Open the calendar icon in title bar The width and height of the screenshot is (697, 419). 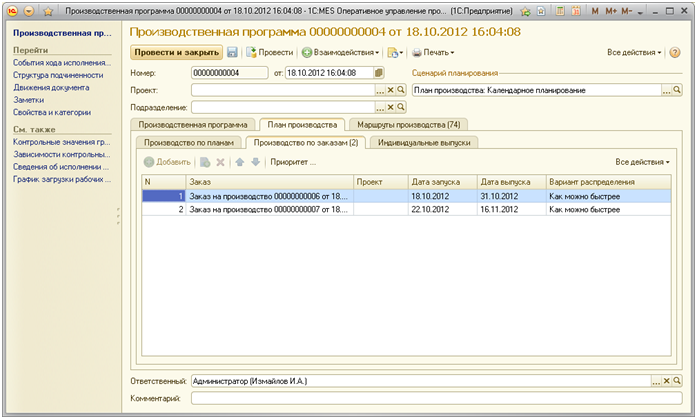coord(576,11)
